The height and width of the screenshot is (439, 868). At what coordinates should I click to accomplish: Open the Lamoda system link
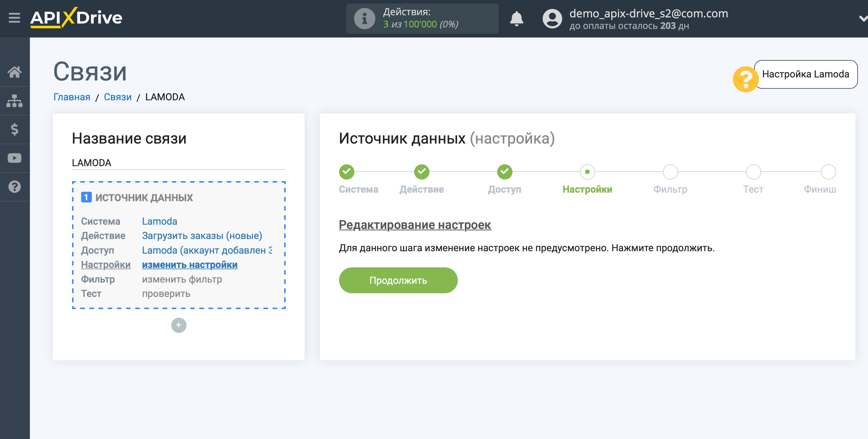click(159, 221)
